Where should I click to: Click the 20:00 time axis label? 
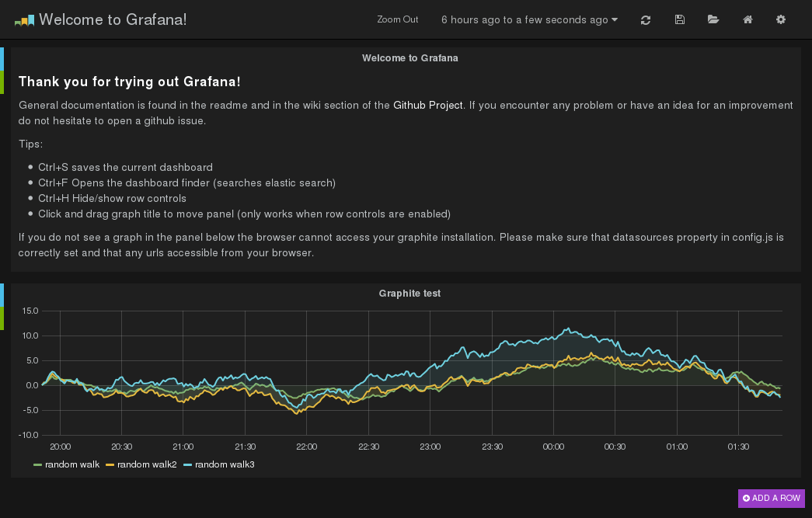pos(60,447)
